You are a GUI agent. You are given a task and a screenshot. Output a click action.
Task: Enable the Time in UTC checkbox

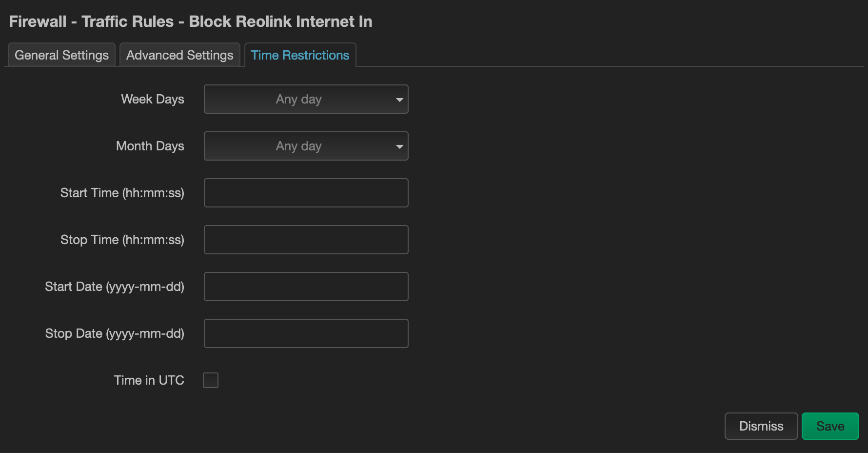tap(211, 380)
